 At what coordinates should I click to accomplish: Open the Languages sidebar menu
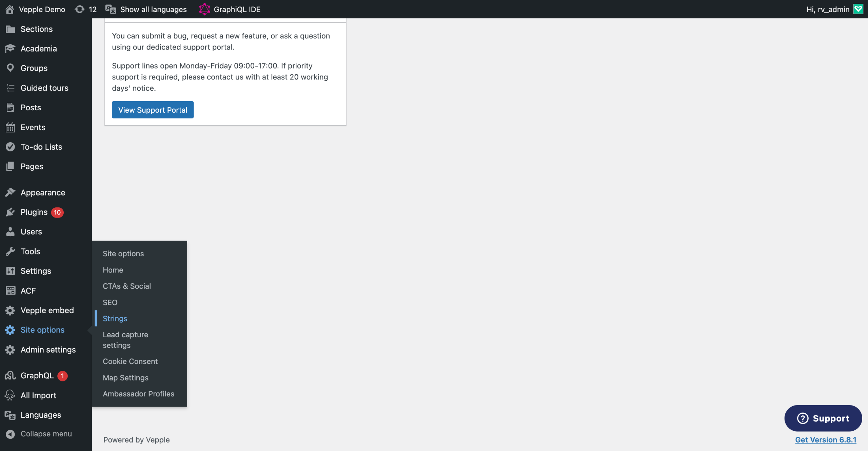[x=41, y=415]
